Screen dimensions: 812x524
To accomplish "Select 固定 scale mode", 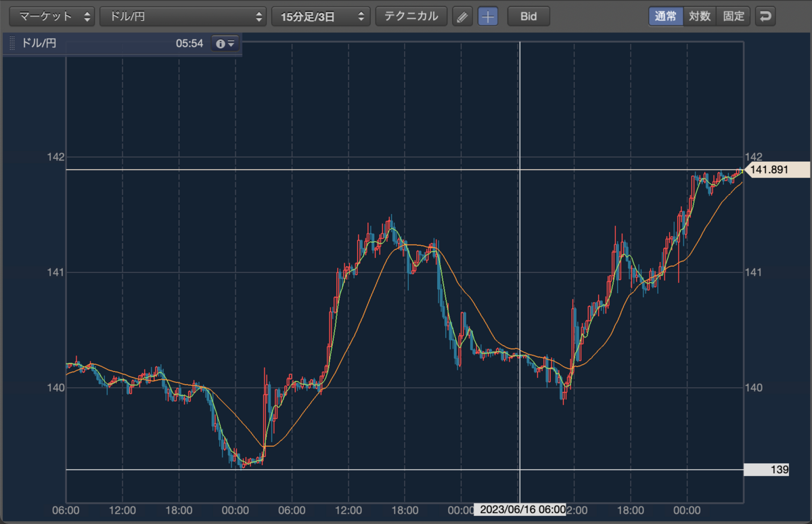I will pyautogui.click(x=734, y=16).
